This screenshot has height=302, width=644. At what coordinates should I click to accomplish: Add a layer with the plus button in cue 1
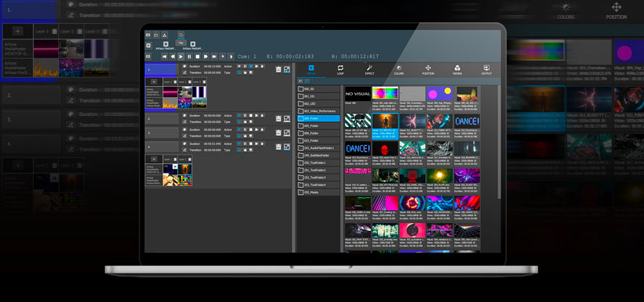click(154, 82)
